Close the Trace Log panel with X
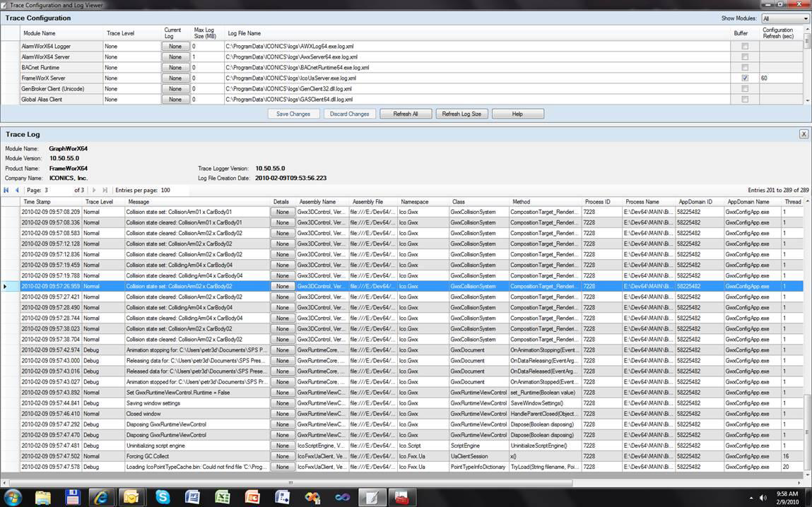The image size is (812, 507). click(x=804, y=133)
